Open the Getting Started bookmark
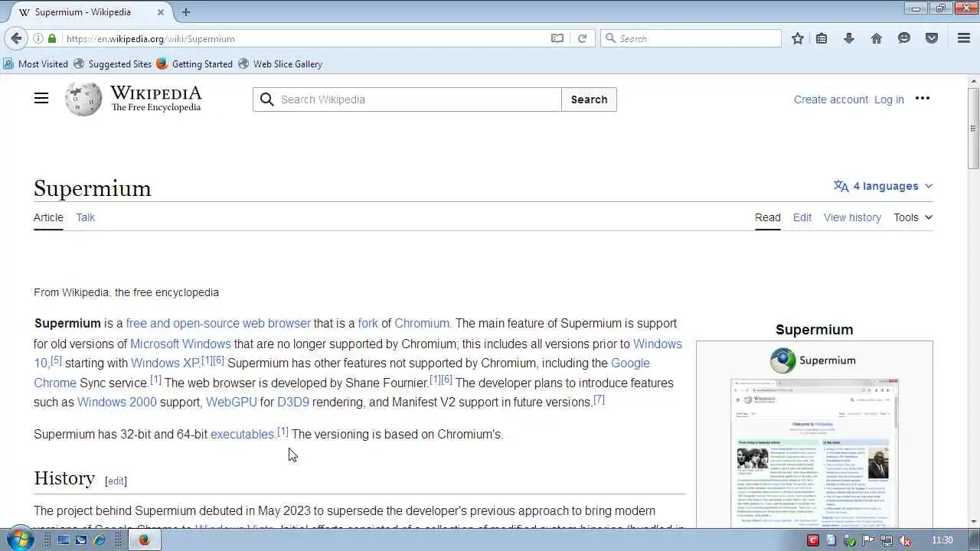Viewport: 980px width, 551px height. (x=194, y=64)
